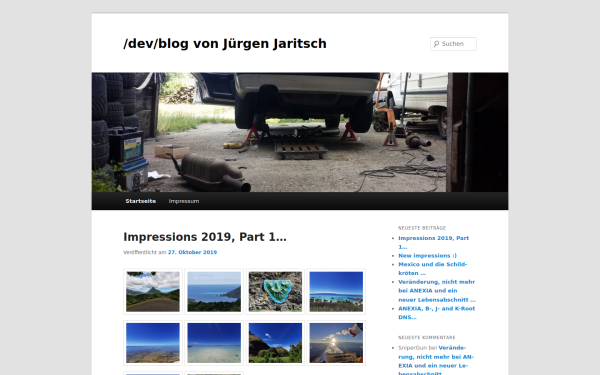The image size is (600, 375).
Task: Open the mountain road thumbnail in the gallery
Action: 153,292
